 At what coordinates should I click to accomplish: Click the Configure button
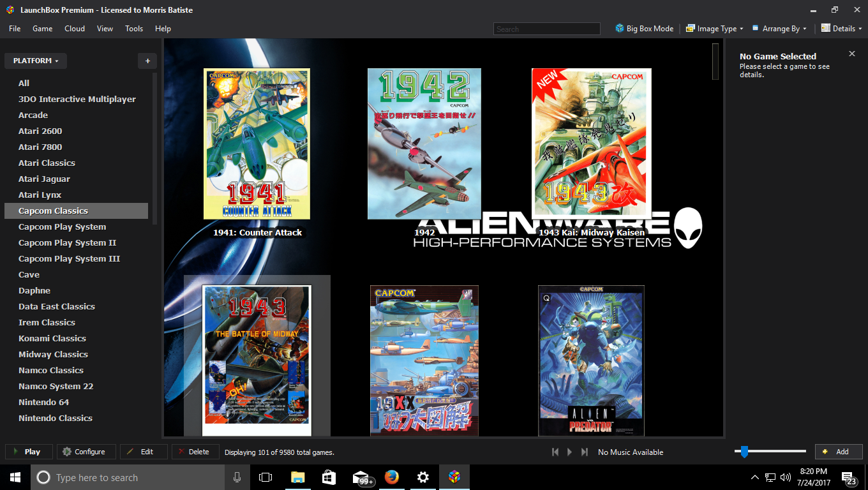86,452
